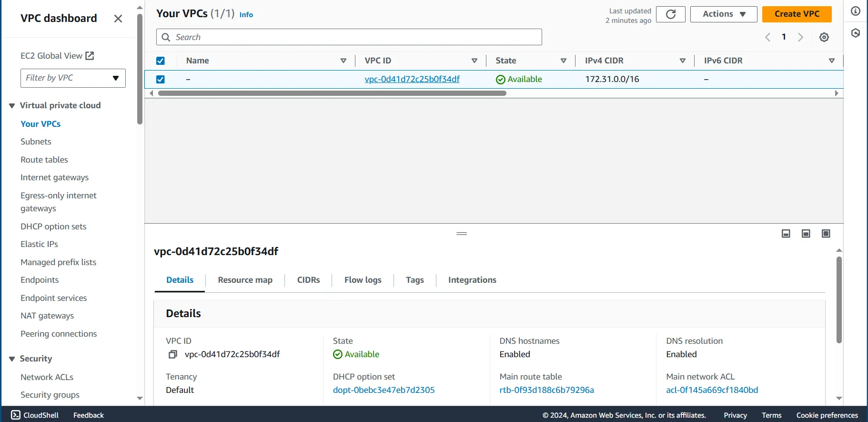Click the split panel resize handle
The width and height of the screenshot is (868, 422).
[462, 234]
